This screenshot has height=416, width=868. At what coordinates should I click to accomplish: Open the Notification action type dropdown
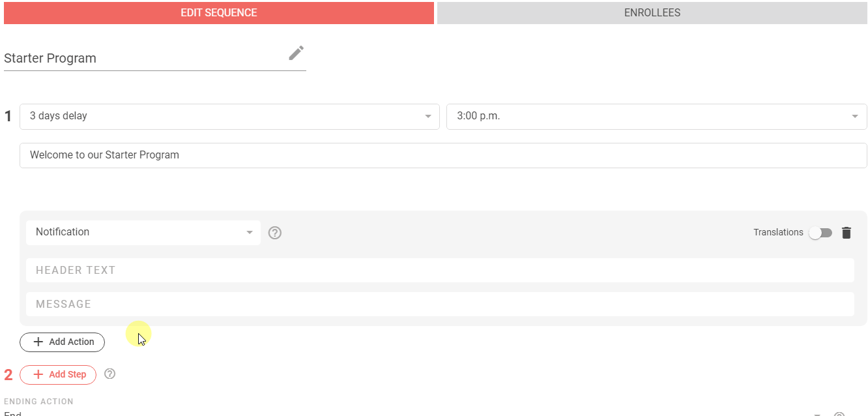click(143, 233)
